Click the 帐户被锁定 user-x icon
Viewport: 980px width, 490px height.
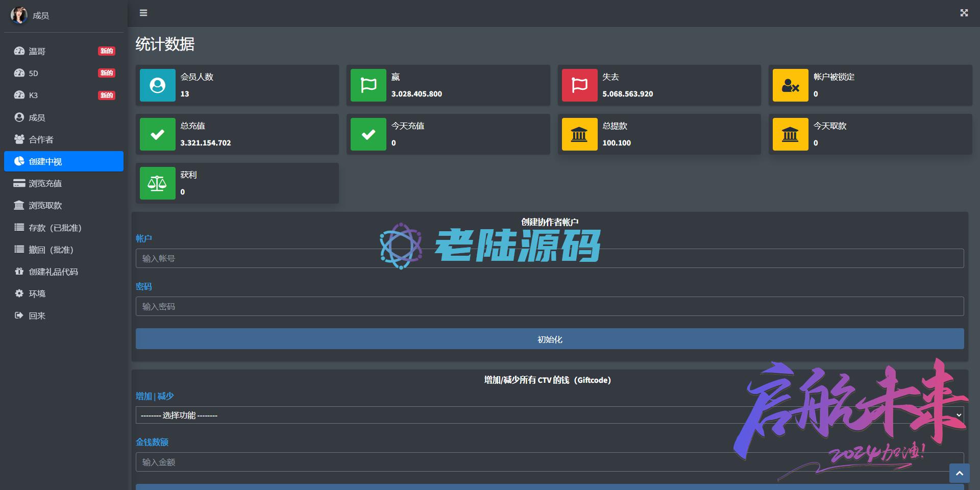[791, 85]
